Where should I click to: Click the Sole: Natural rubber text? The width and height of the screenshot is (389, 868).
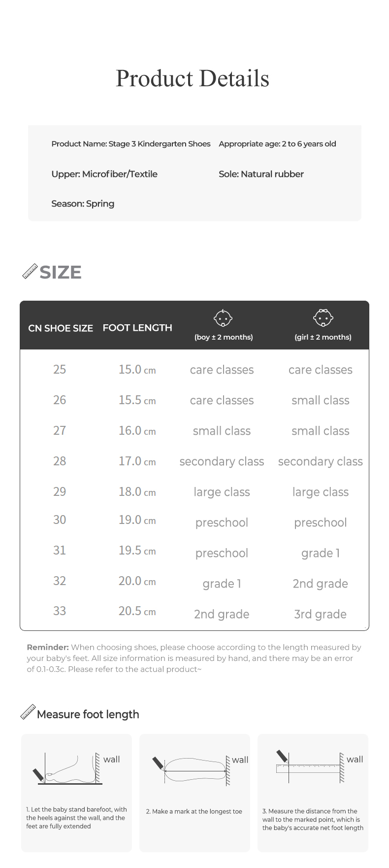point(261,174)
